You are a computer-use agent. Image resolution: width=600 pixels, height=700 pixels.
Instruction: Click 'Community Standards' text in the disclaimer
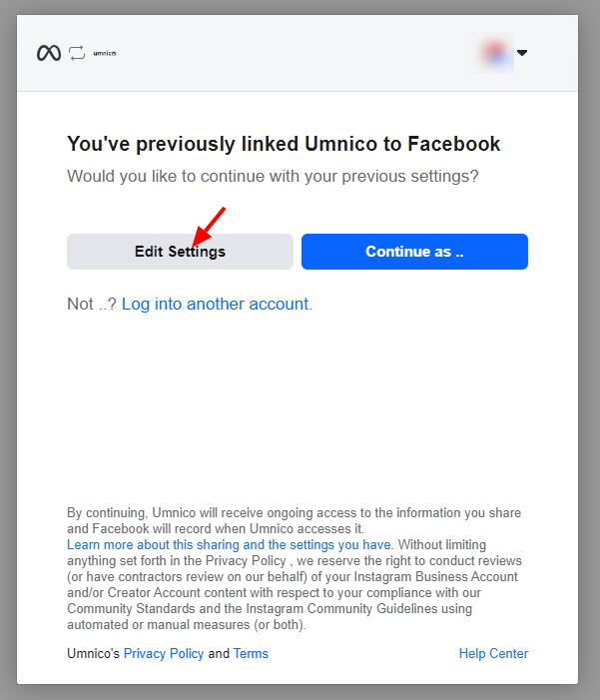126,609
